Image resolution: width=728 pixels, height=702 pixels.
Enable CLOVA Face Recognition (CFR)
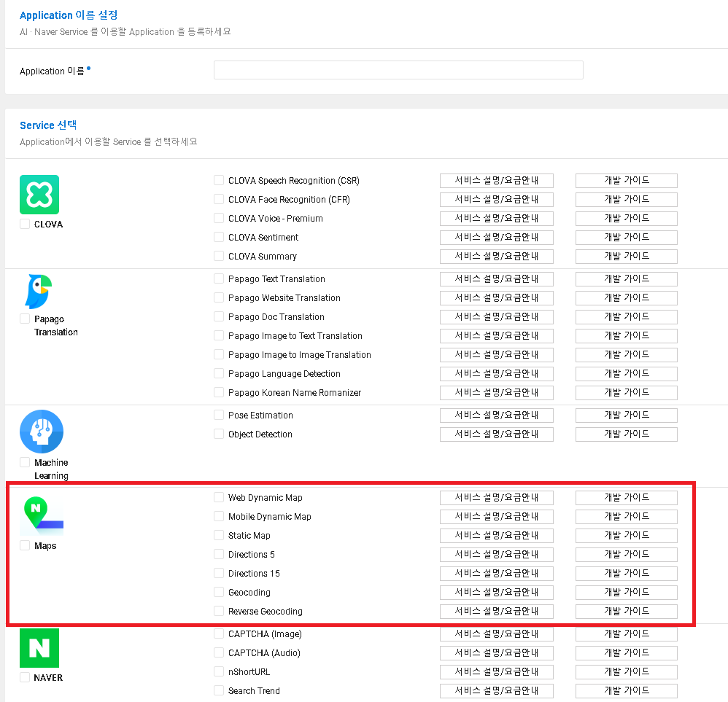(x=219, y=199)
